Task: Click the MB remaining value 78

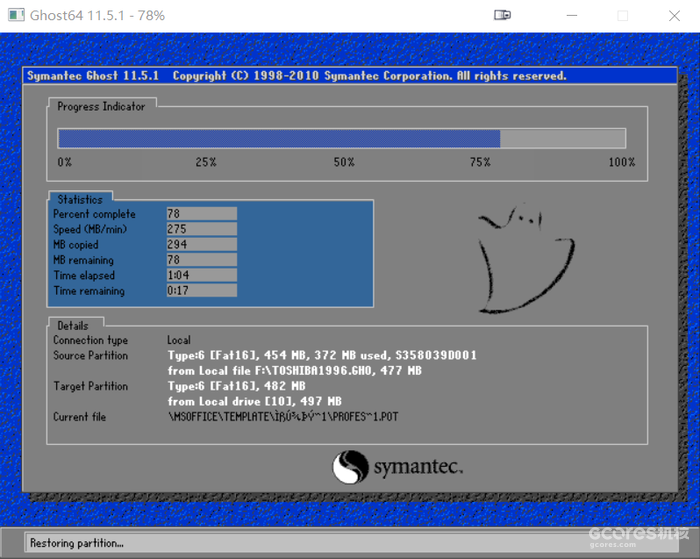Action: pyautogui.click(x=202, y=259)
